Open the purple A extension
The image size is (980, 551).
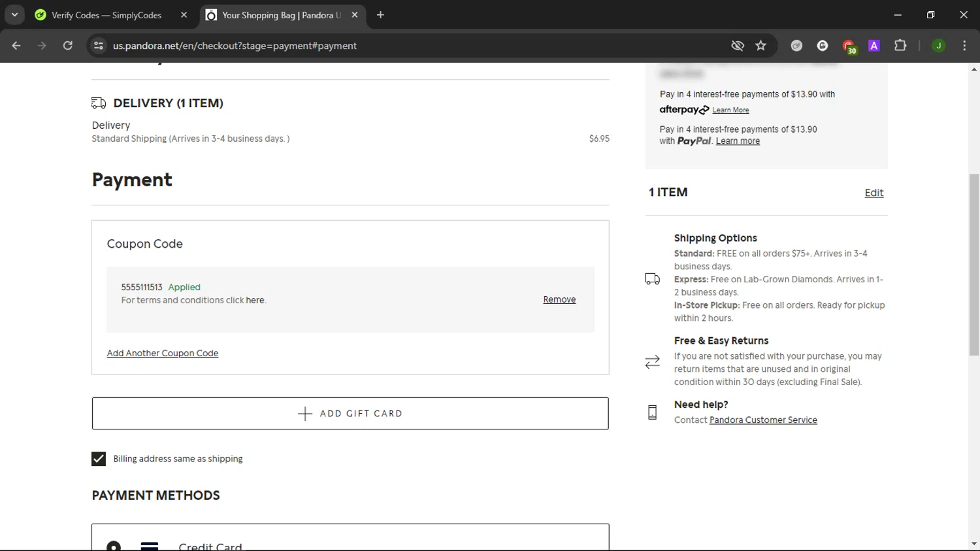(874, 46)
